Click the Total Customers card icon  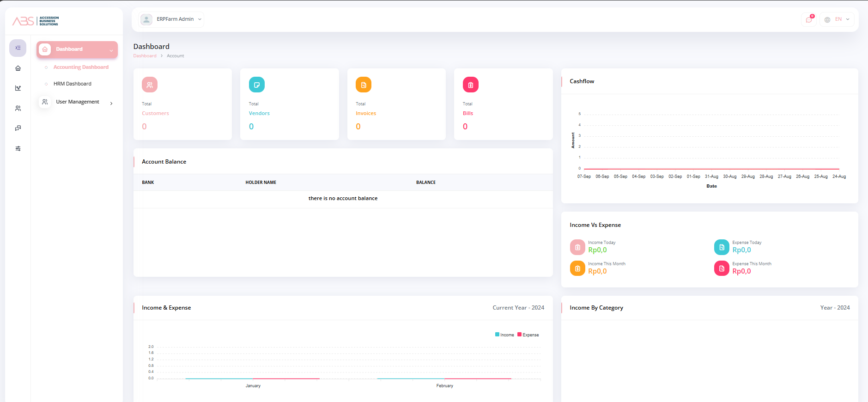click(150, 85)
